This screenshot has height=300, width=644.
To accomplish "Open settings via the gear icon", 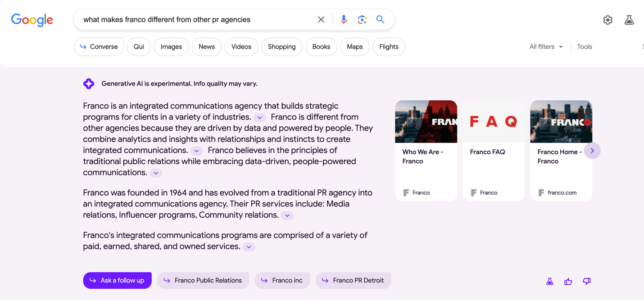I will point(608,20).
